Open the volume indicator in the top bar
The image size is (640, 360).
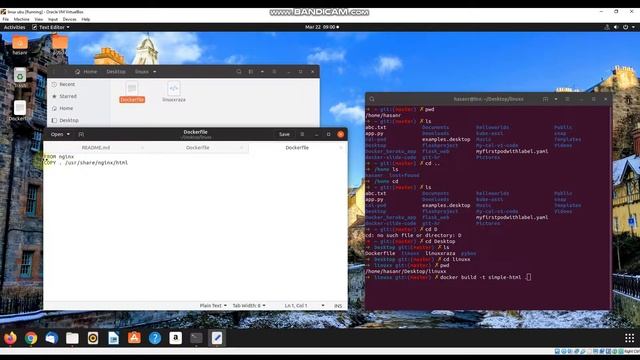[616, 27]
